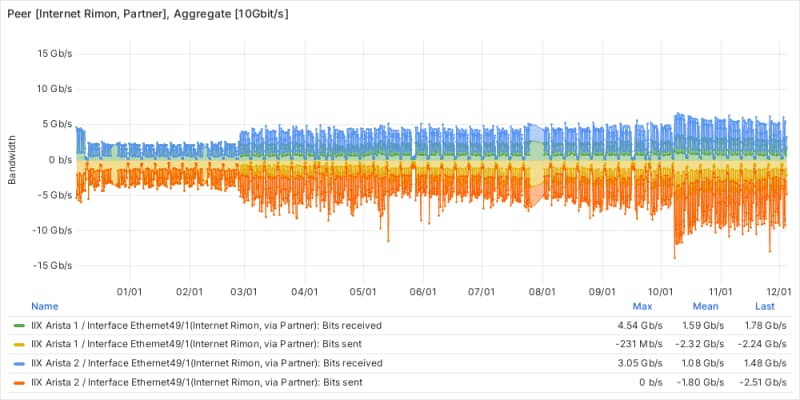Click the yellow swatch for Arista 1 Bits sent
The image size is (800, 400).
21,344
